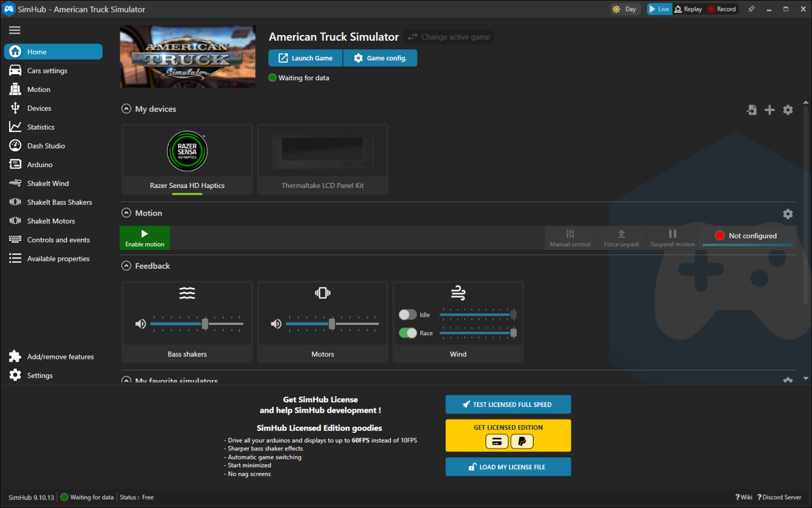Viewport: 812px width, 508px height.
Task: Open ShakeIt Bass Shakers in the sidebar
Action: tap(53, 202)
